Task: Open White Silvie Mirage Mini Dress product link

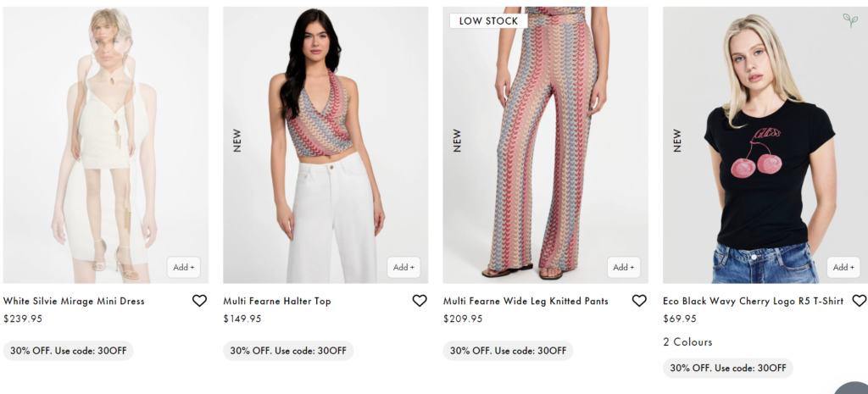Action: 74,301
